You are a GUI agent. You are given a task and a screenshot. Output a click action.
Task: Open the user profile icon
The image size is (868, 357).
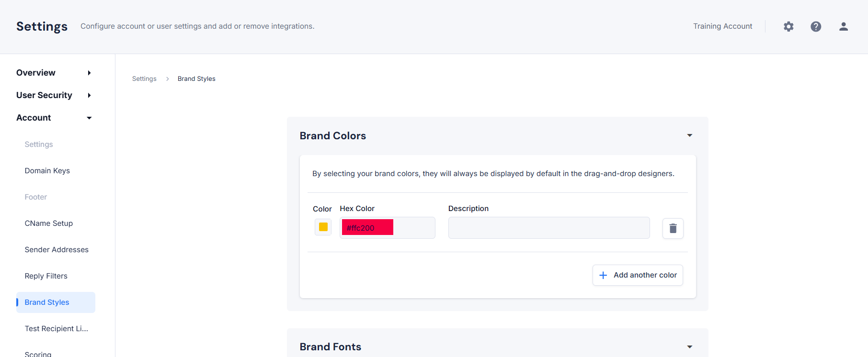click(844, 27)
